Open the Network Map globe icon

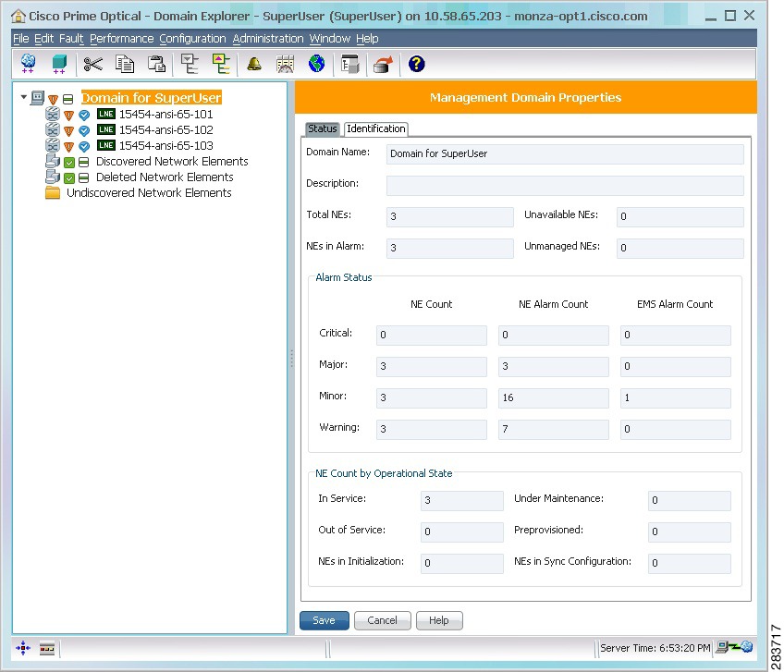[316, 64]
